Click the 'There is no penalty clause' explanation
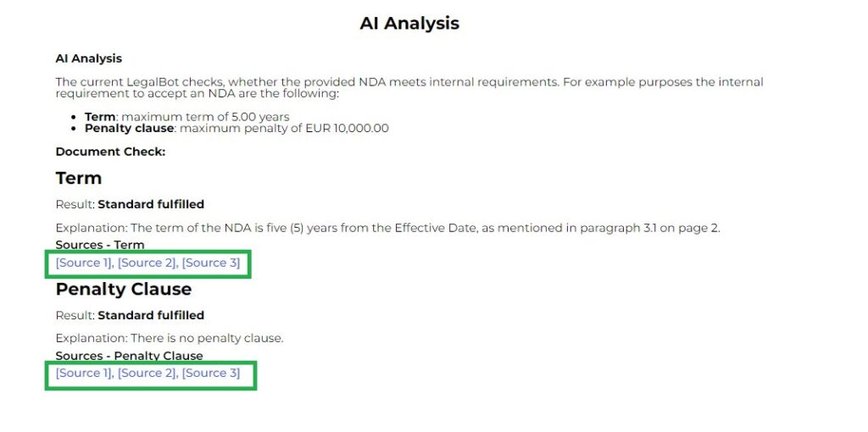 pyautogui.click(x=170, y=338)
